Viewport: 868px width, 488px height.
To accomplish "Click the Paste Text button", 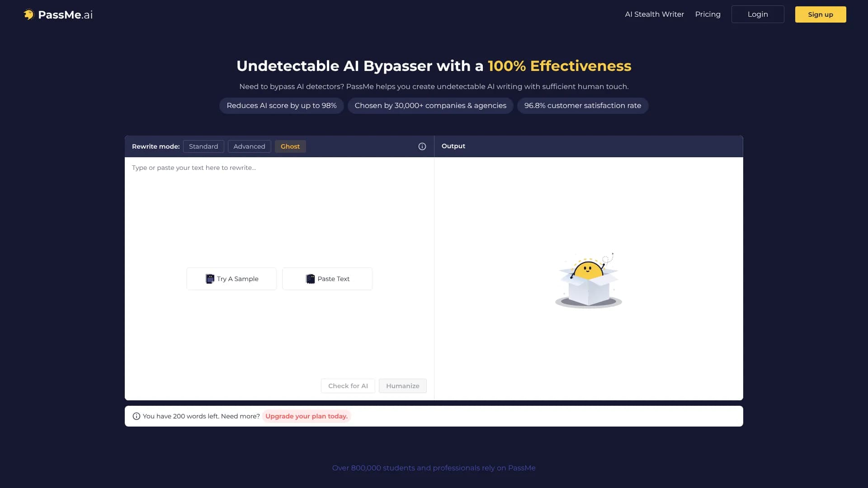I will click(327, 279).
